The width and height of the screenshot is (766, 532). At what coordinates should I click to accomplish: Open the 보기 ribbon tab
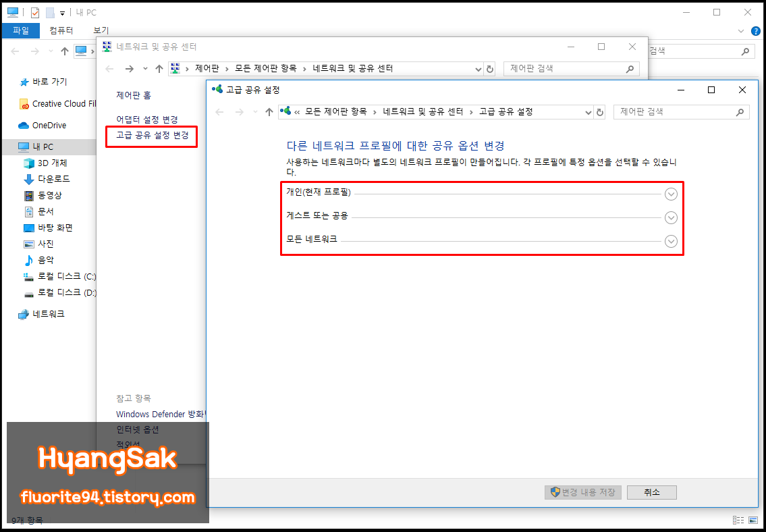[101, 30]
